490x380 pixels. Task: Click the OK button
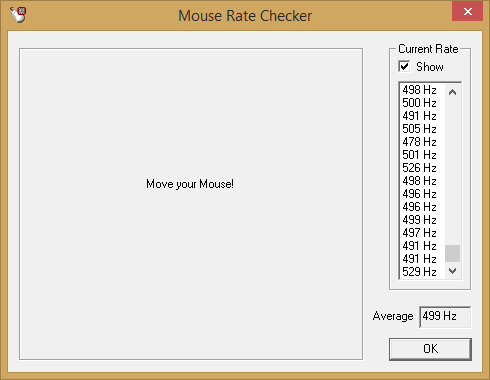point(430,349)
